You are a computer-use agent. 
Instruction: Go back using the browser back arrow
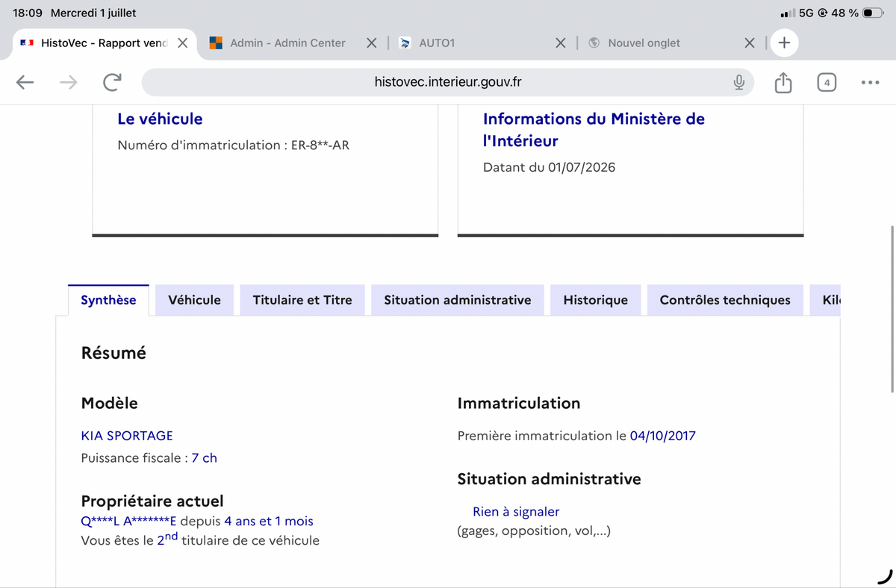25,82
